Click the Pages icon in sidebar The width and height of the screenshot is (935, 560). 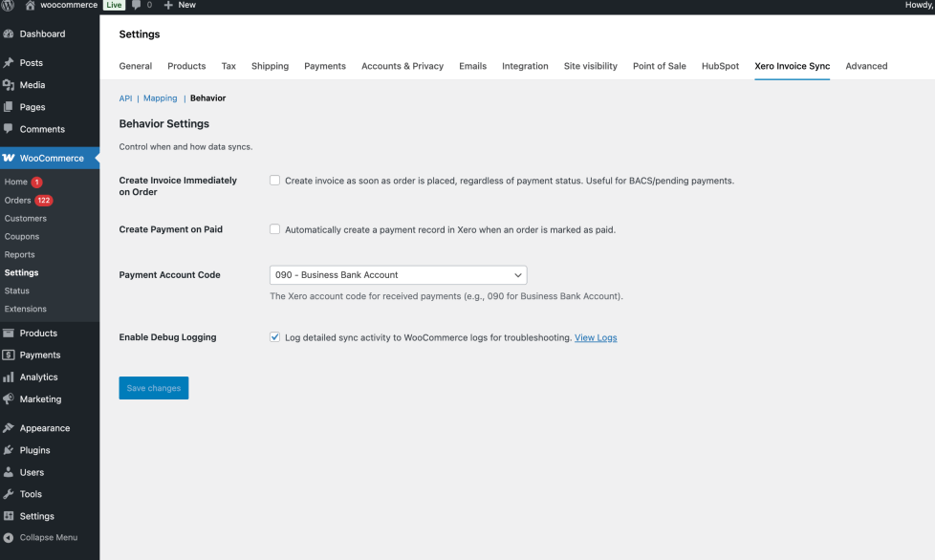[x=9, y=107]
